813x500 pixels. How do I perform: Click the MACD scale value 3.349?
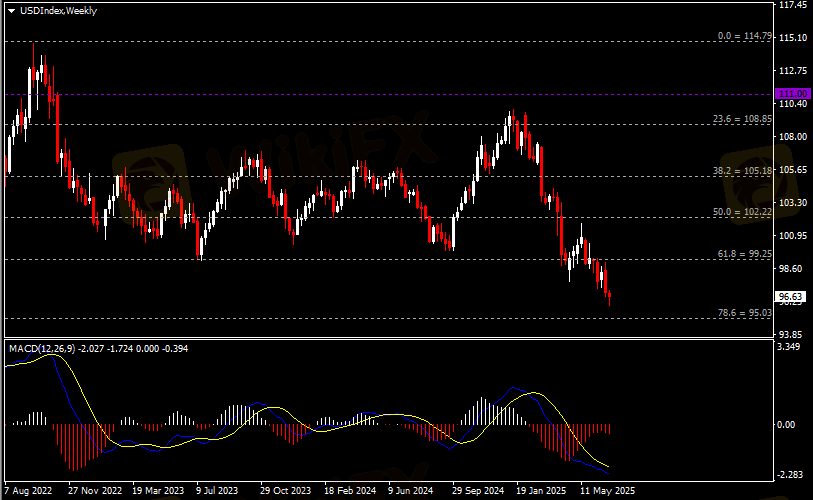pyautogui.click(x=789, y=346)
